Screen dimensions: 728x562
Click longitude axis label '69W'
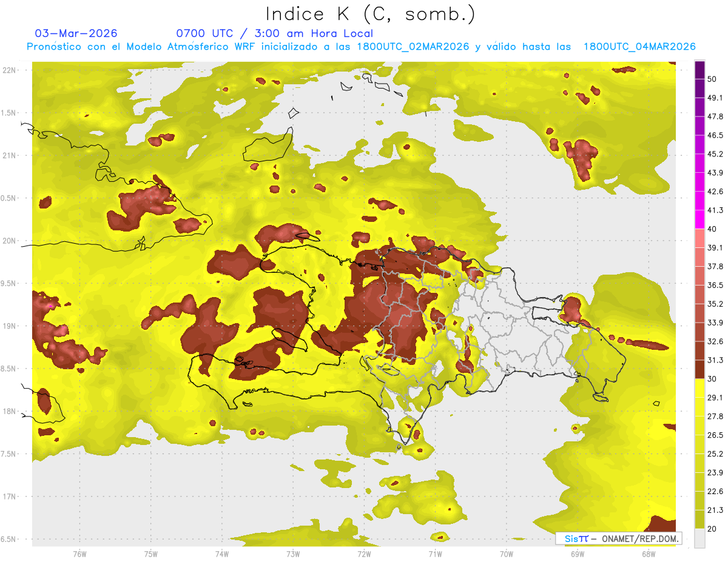pyautogui.click(x=577, y=554)
